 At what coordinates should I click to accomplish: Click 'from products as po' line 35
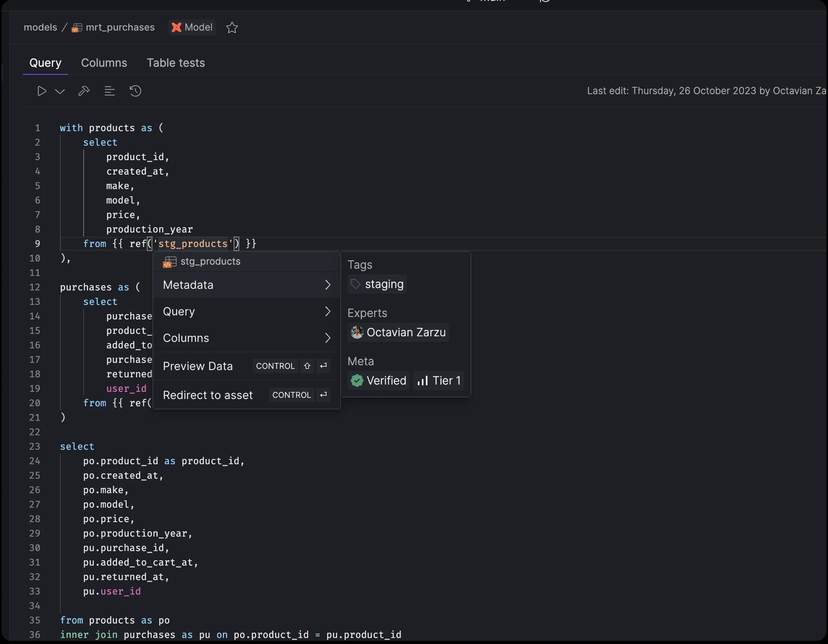[x=115, y=620]
